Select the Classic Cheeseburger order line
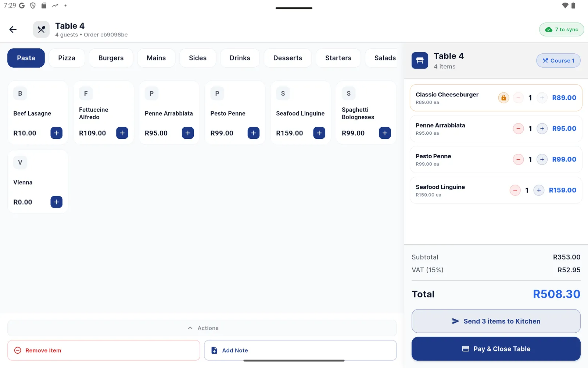The image size is (588, 368). click(x=496, y=98)
